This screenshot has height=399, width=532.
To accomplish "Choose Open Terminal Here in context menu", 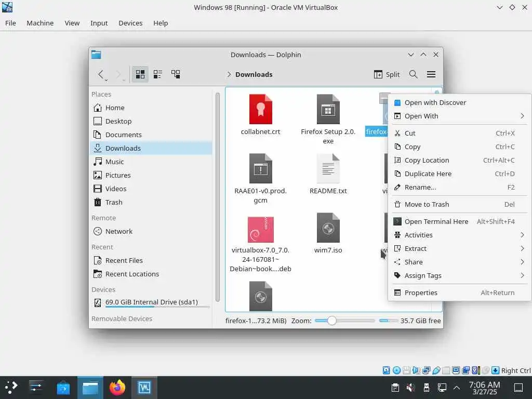I will 459,221.
